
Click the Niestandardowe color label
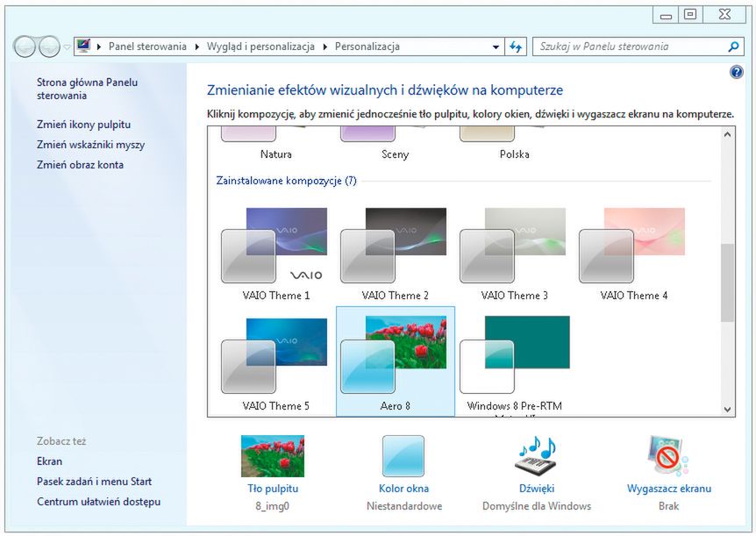(x=404, y=506)
